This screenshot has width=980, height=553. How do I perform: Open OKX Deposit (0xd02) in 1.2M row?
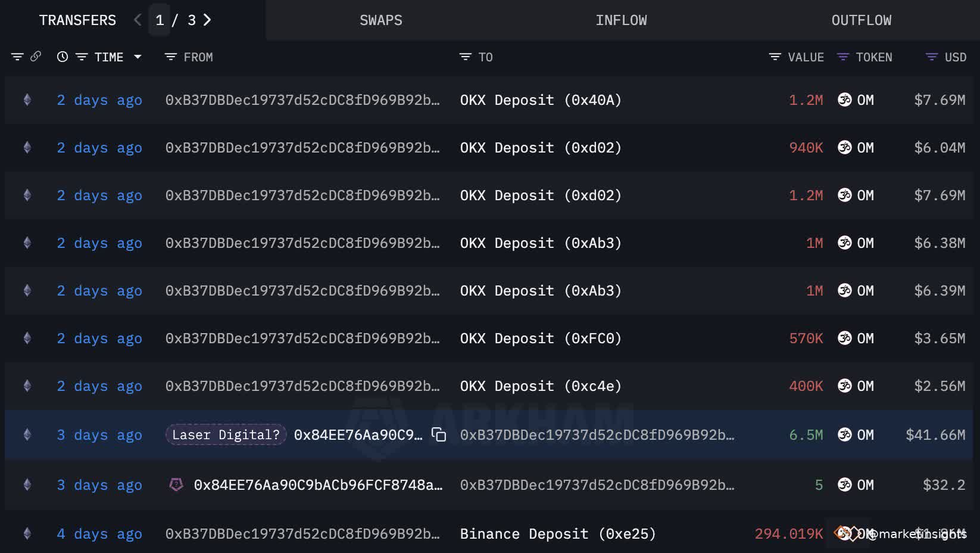click(x=541, y=195)
